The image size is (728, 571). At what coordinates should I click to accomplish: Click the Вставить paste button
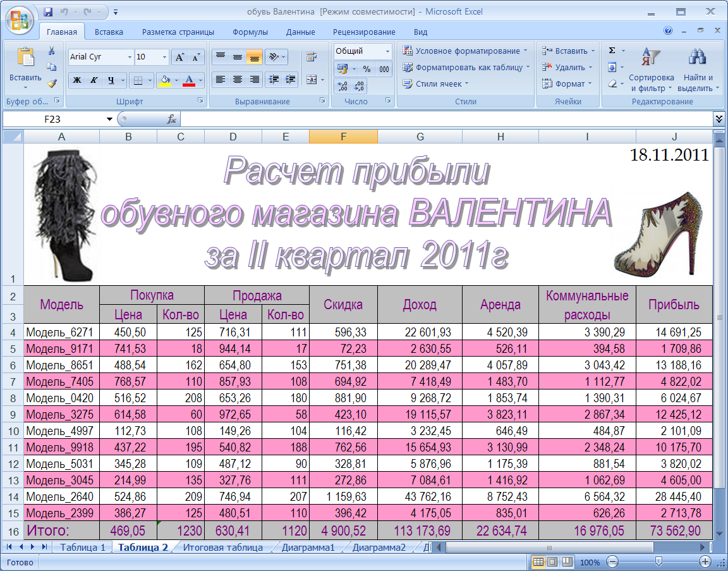click(x=25, y=68)
